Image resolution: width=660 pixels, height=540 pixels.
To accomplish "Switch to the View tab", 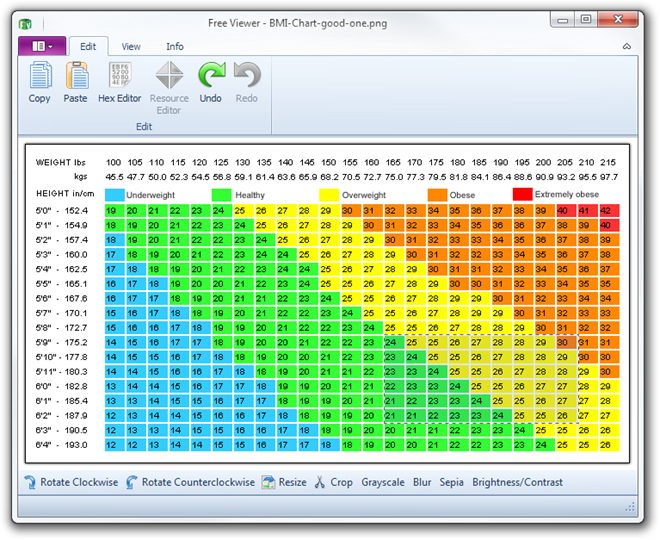I will [x=131, y=46].
